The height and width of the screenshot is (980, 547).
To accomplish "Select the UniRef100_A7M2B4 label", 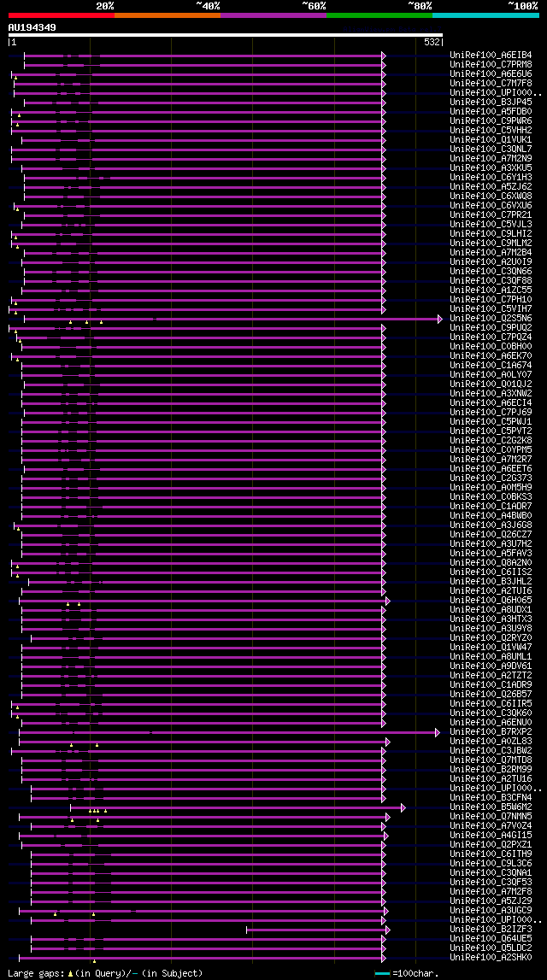I will [491, 253].
